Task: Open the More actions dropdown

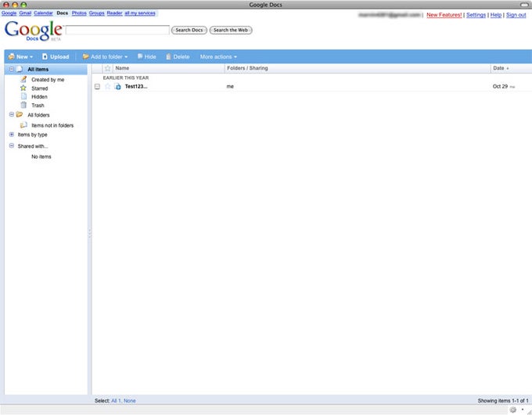Action: (x=218, y=56)
